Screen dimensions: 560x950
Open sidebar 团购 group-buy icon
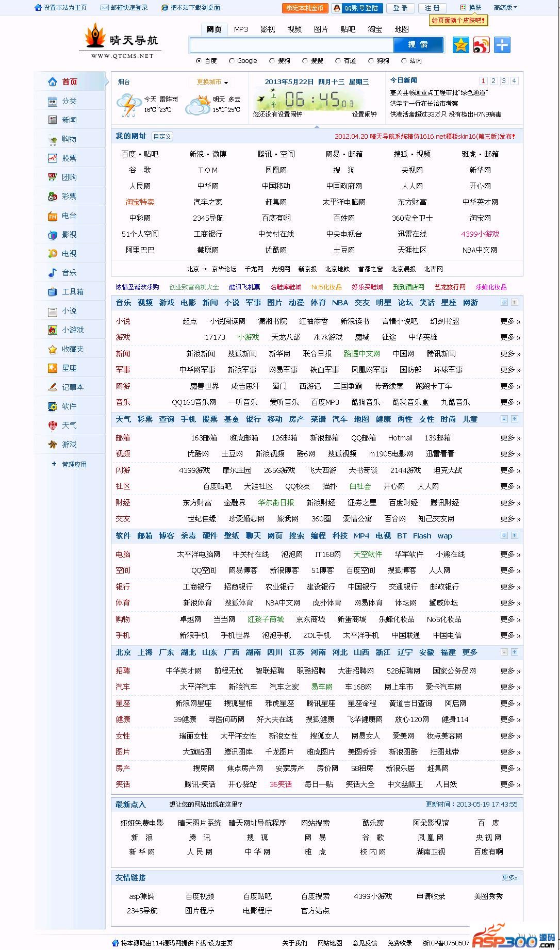click(52, 177)
